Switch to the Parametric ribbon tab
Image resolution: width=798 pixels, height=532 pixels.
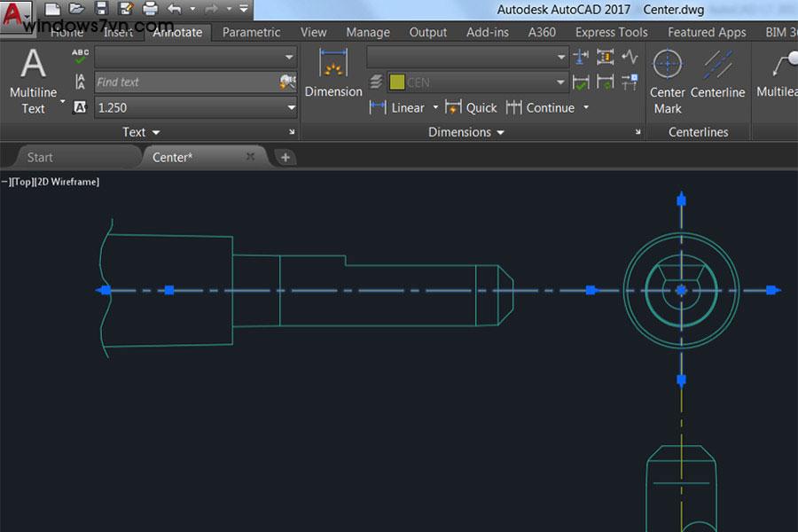click(251, 32)
